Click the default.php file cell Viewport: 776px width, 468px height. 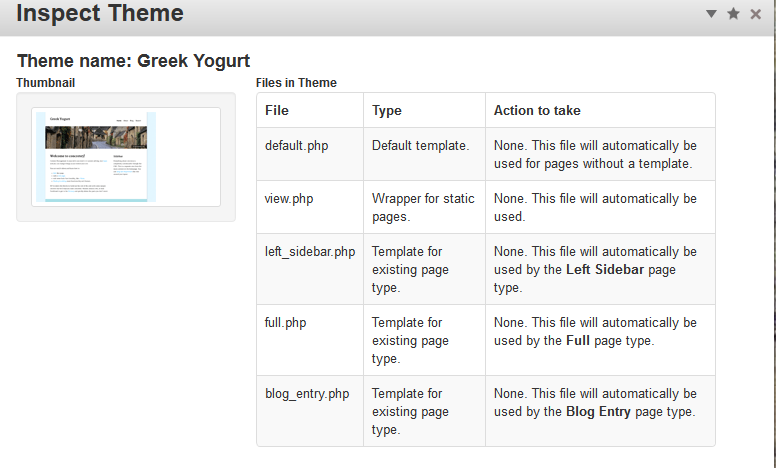point(296,145)
